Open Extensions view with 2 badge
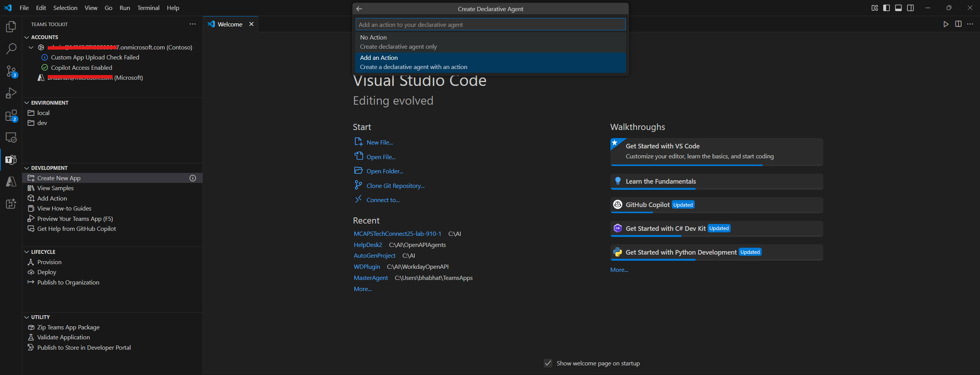980x375 pixels. pyautogui.click(x=11, y=115)
